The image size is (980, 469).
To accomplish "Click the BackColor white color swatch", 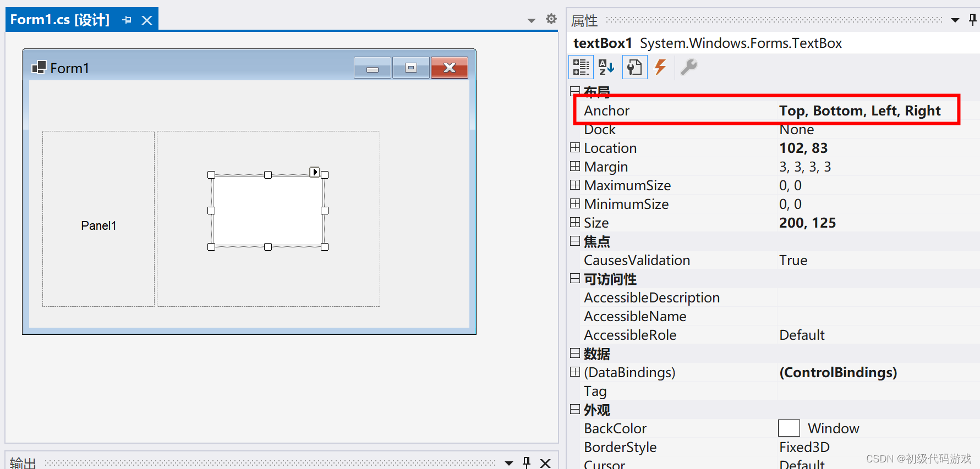I will [x=789, y=428].
